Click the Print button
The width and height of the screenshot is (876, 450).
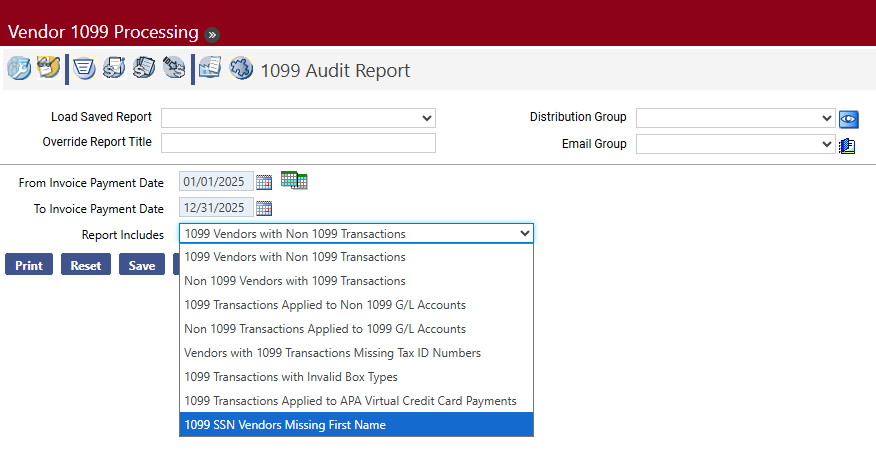point(29,265)
